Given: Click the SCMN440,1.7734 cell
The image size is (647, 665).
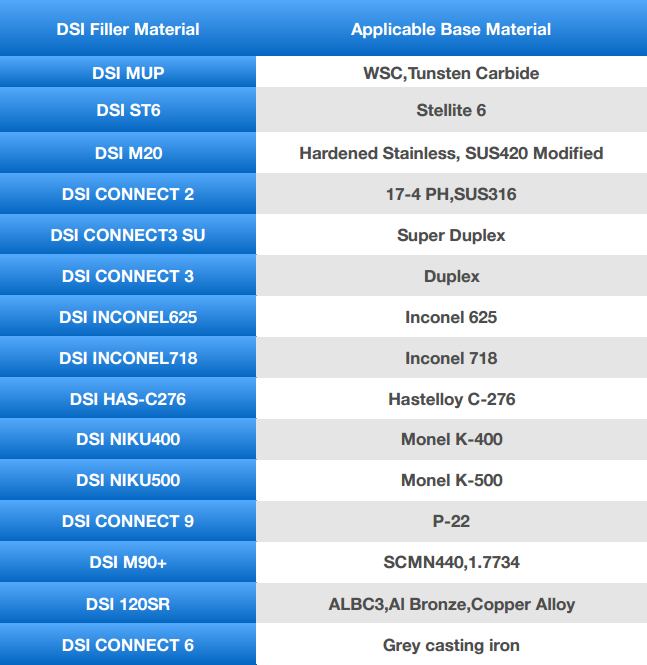Looking at the screenshot, I should [451, 562].
